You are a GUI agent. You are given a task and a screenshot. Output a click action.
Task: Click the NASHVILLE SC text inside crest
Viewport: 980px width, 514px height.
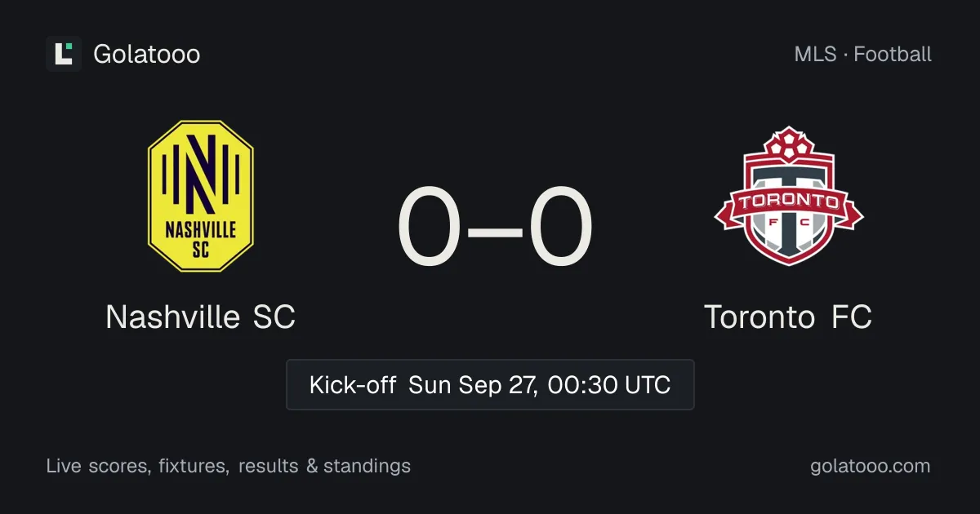click(201, 239)
